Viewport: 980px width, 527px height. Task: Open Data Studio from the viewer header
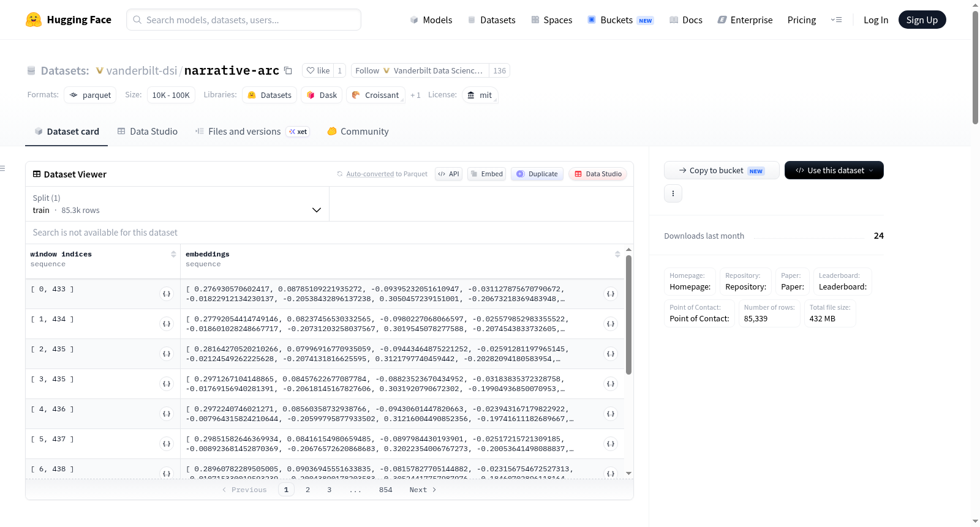pyautogui.click(x=598, y=174)
